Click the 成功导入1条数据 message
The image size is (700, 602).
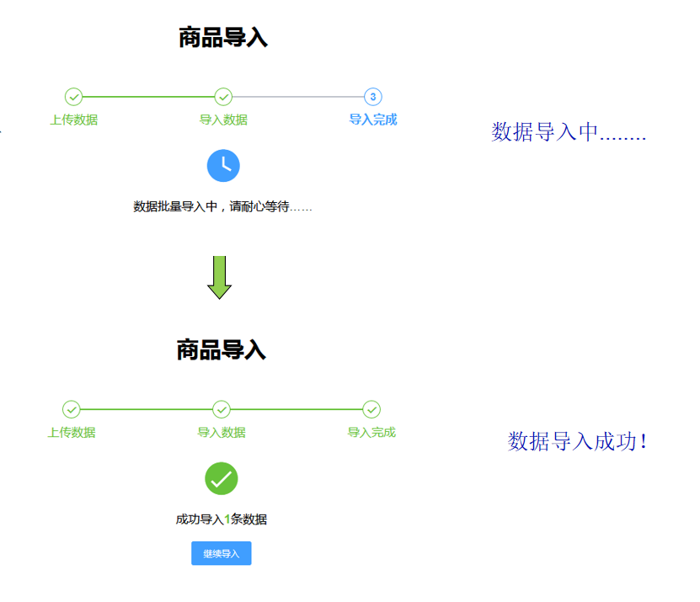(x=222, y=519)
